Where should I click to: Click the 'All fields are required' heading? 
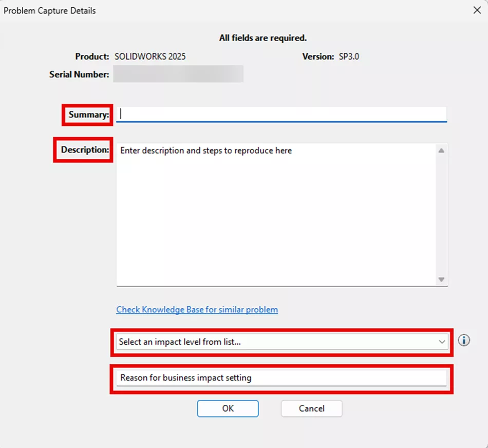[262, 38]
